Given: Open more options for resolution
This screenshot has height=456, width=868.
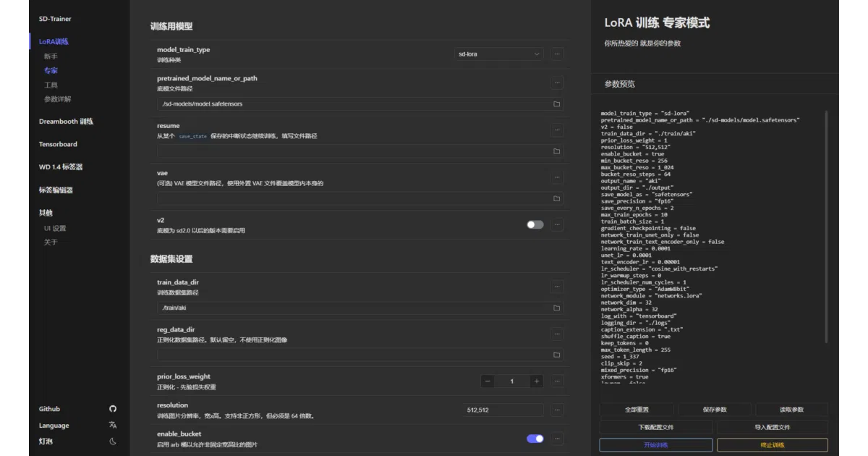Looking at the screenshot, I should [x=557, y=410].
